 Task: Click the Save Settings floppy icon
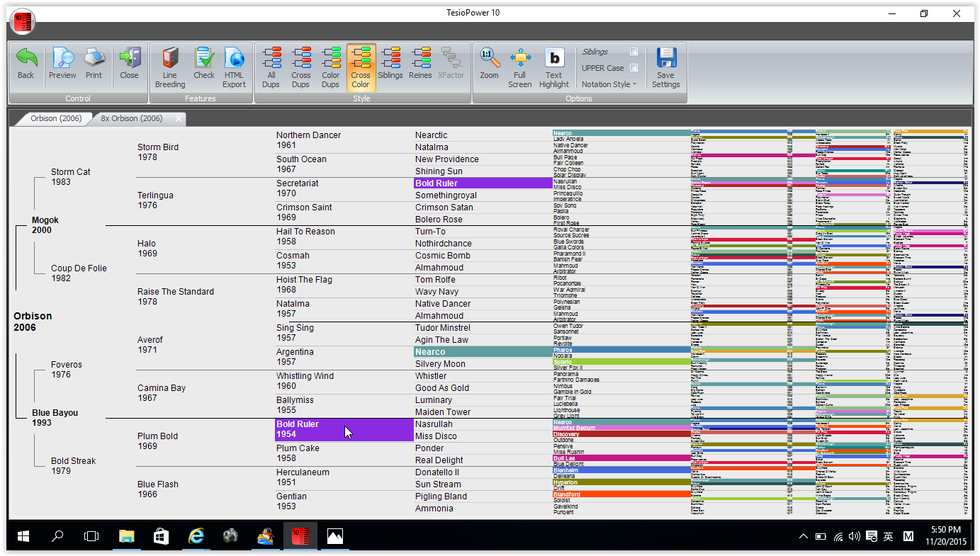666,59
